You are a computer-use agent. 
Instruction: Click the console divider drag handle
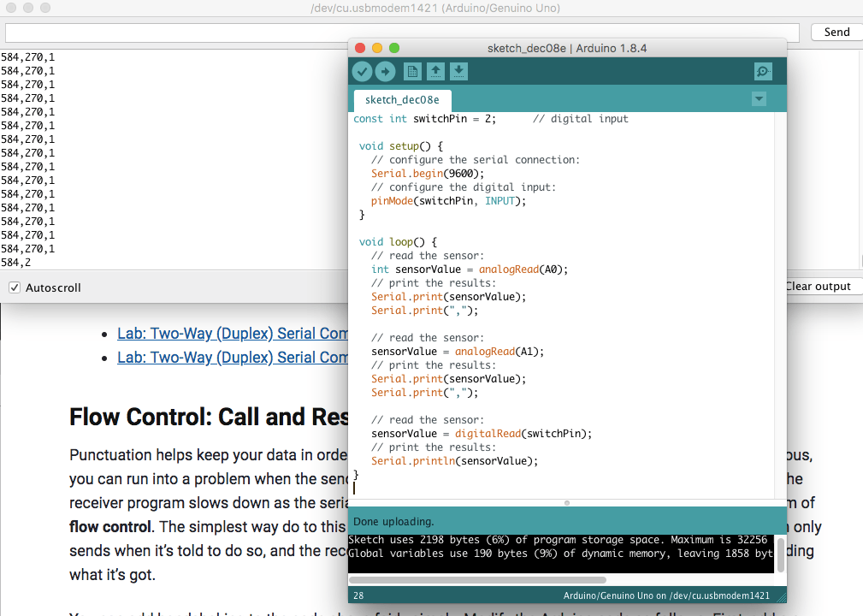click(x=567, y=503)
